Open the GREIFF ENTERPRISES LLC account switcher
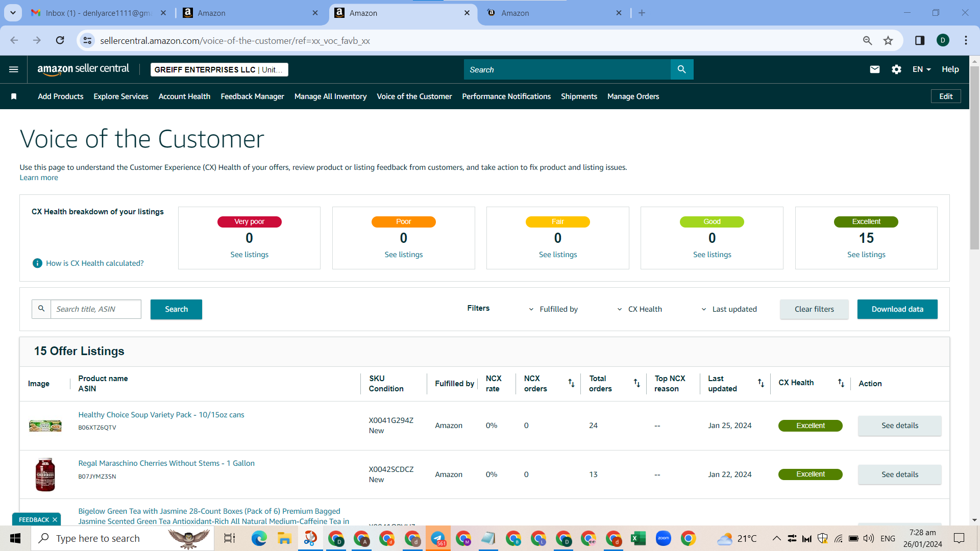980x551 pixels. tap(219, 70)
